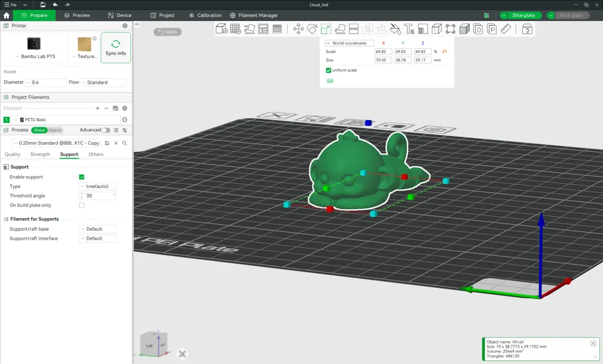
Task: Select the Text shape tool icon
Action: tap(409, 29)
